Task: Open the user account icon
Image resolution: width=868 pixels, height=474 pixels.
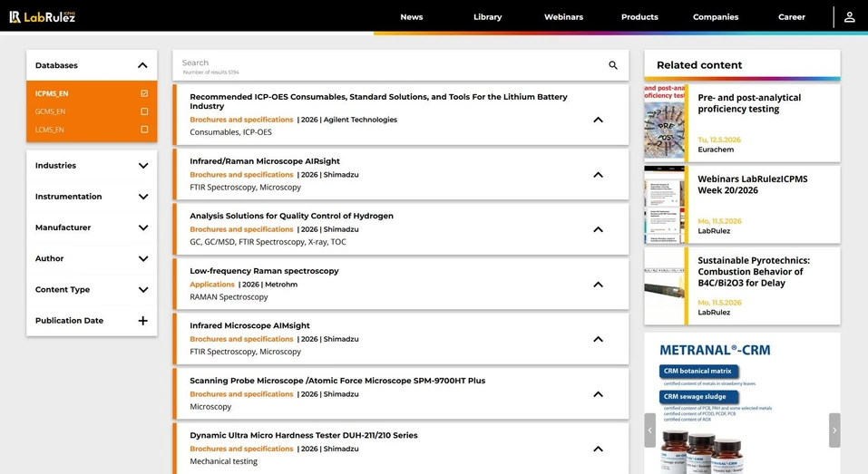Action: 849,17
